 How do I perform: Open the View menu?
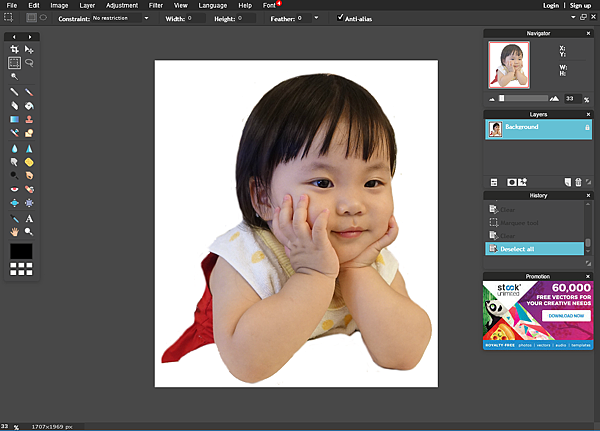pyautogui.click(x=181, y=5)
